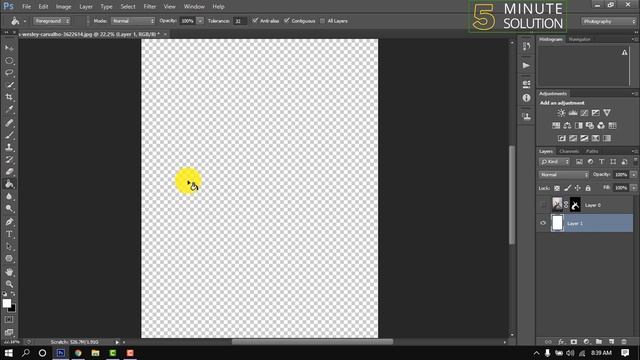
Task: Select the Zoom tool in toolbox
Action: coord(9,284)
